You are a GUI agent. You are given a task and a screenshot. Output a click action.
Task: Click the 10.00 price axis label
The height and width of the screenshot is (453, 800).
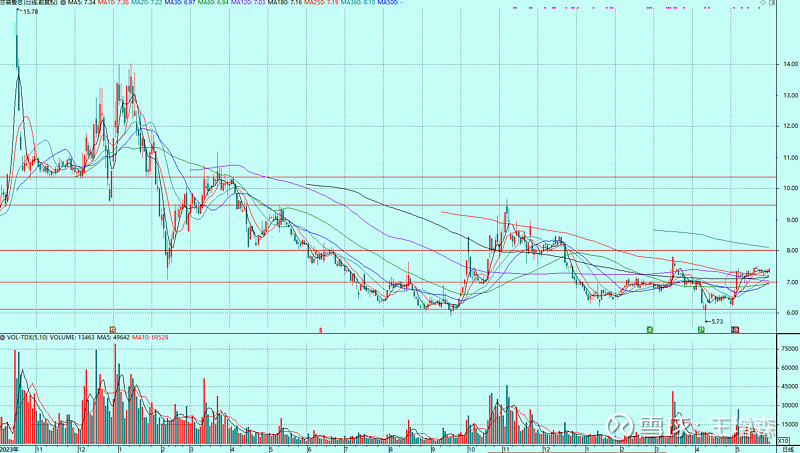pyautogui.click(x=791, y=188)
